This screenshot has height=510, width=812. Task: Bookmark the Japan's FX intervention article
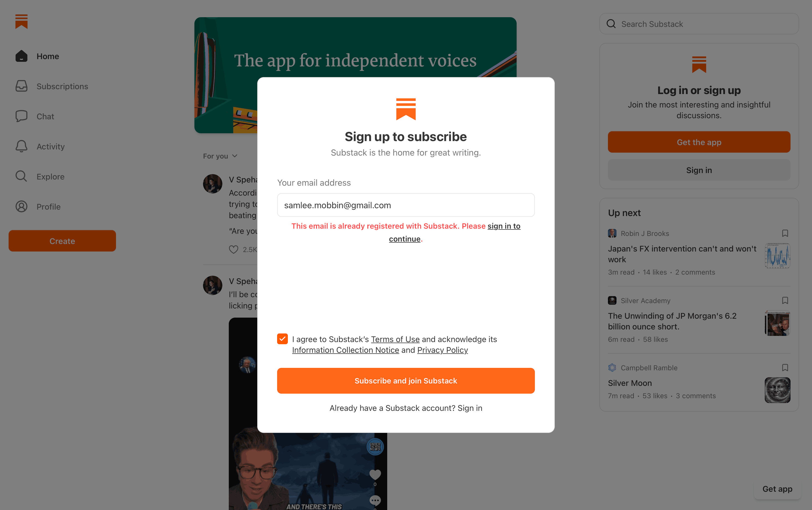785,234
